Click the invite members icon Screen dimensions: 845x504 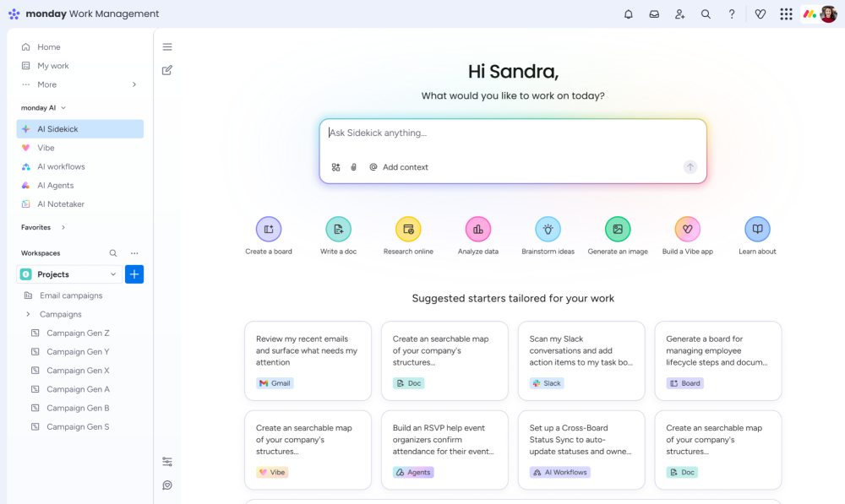click(x=679, y=14)
